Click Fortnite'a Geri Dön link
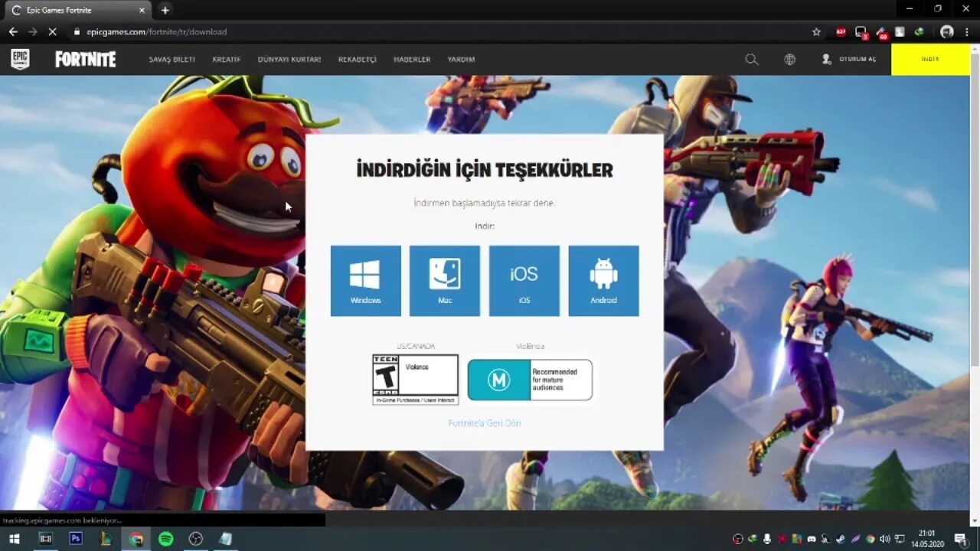The width and height of the screenshot is (980, 551). pos(485,423)
